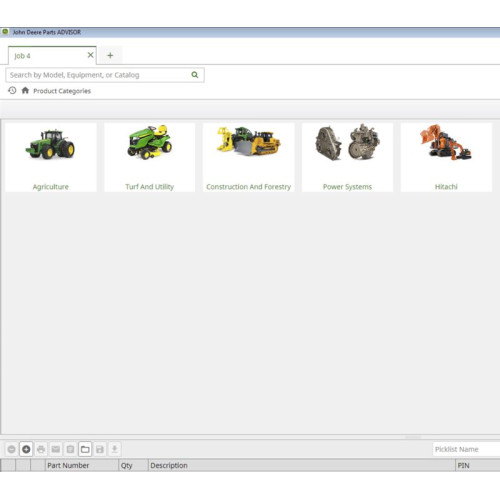The height and width of the screenshot is (500, 500).
Task: Close the Job 4 tab
Action: point(90,55)
